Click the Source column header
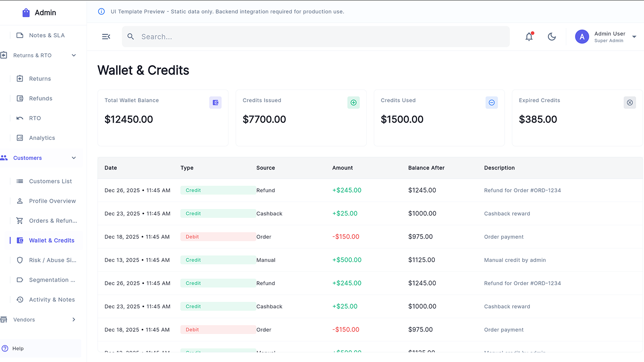This screenshot has height=362, width=644. tap(266, 168)
